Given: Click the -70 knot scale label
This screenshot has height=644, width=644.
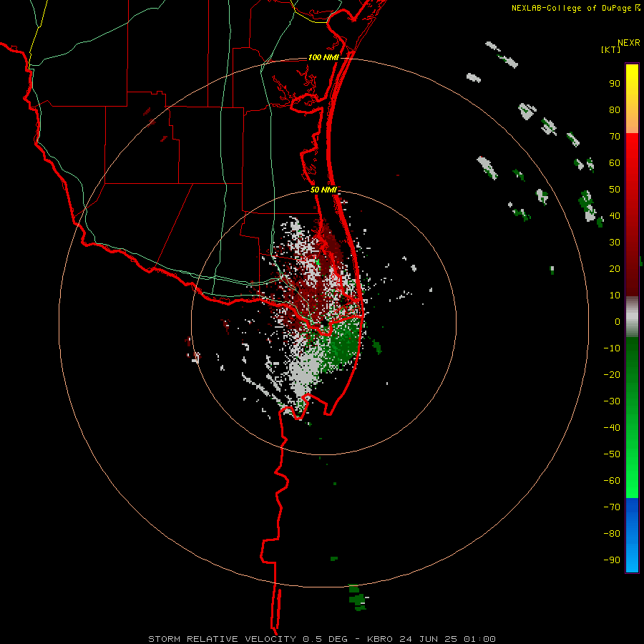Looking at the screenshot, I should coord(612,507).
